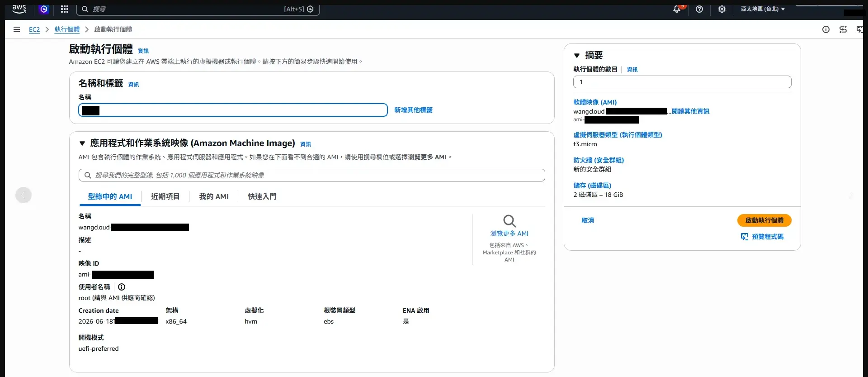Go to 執行個體 breadcrumb link
The height and width of the screenshot is (377, 868).
67,29
